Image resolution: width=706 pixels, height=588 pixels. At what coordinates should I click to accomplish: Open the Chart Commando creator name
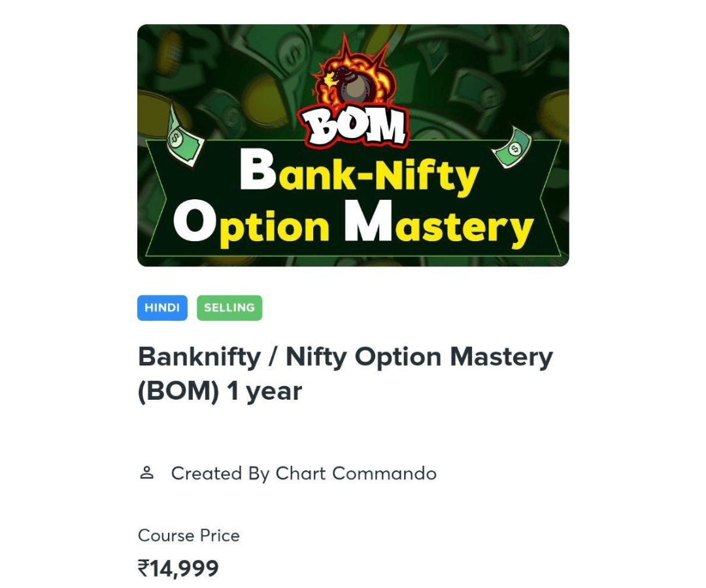[x=356, y=473]
